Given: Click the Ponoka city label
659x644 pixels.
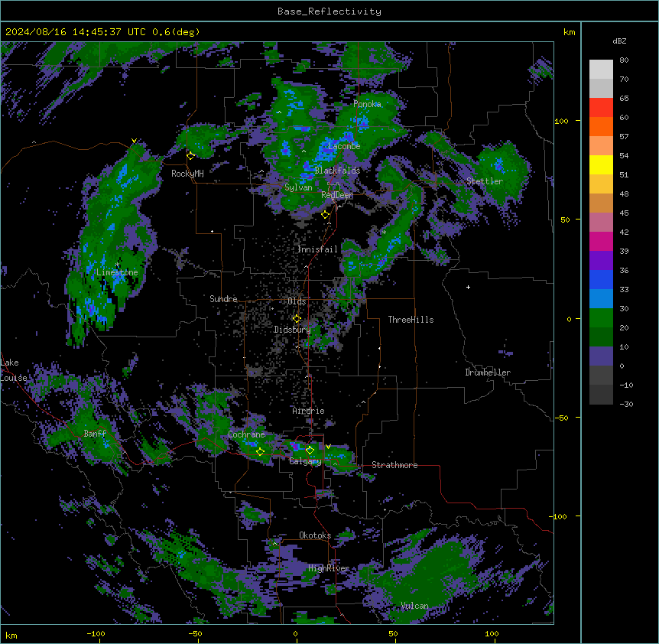Looking at the screenshot, I should point(367,104).
